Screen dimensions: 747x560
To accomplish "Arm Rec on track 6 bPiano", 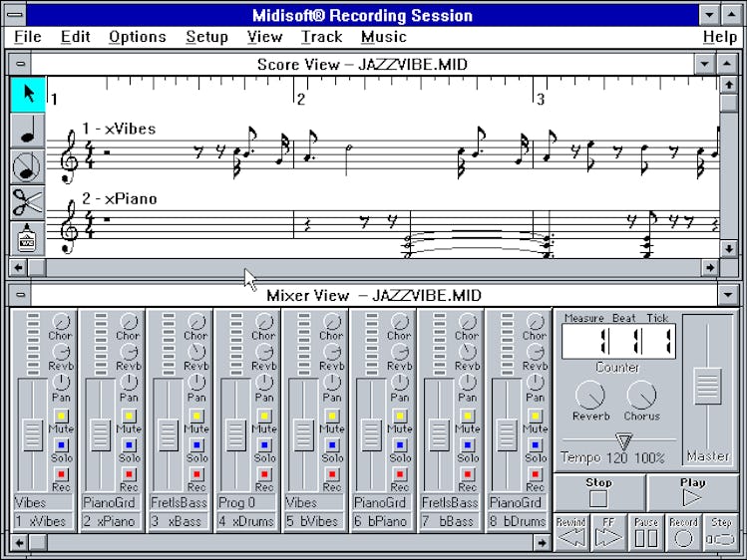I will [400, 474].
